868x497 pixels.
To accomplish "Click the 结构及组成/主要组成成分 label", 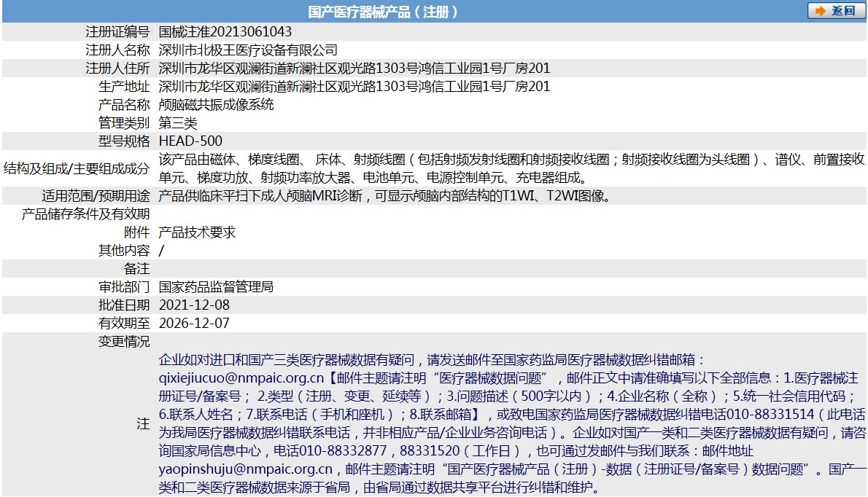I will click(77, 169).
